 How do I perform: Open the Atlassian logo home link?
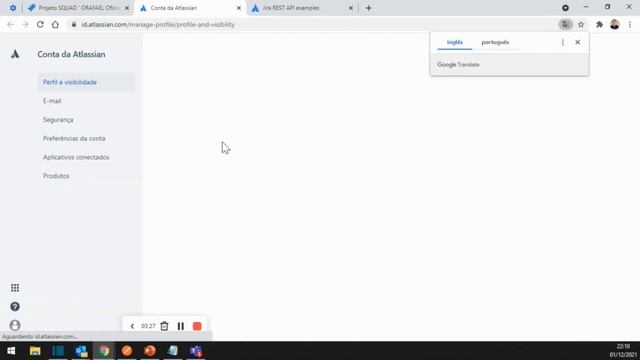tap(15, 54)
